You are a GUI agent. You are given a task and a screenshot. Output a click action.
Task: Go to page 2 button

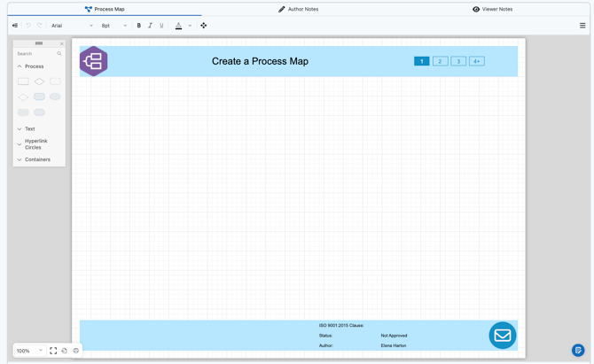pyautogui.click(x=441, y=61)
